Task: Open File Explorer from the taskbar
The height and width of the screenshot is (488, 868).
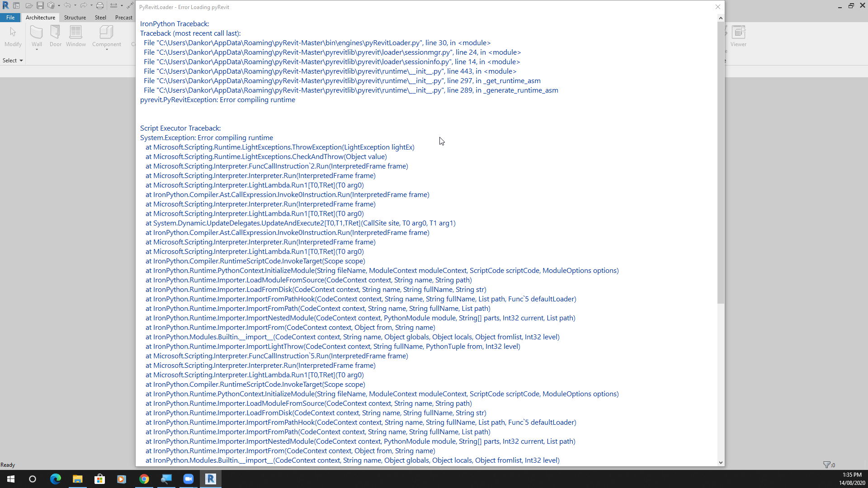Action: [x=78, y=479]
